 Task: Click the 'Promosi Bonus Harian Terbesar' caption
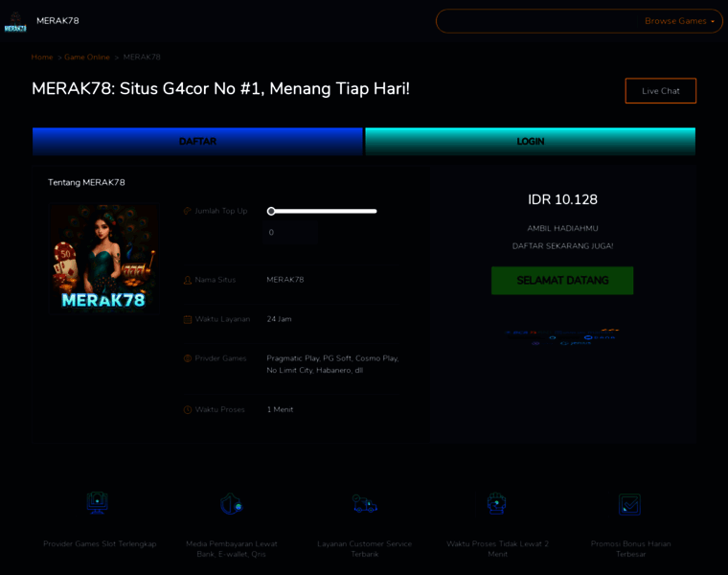tap(630, 549)
